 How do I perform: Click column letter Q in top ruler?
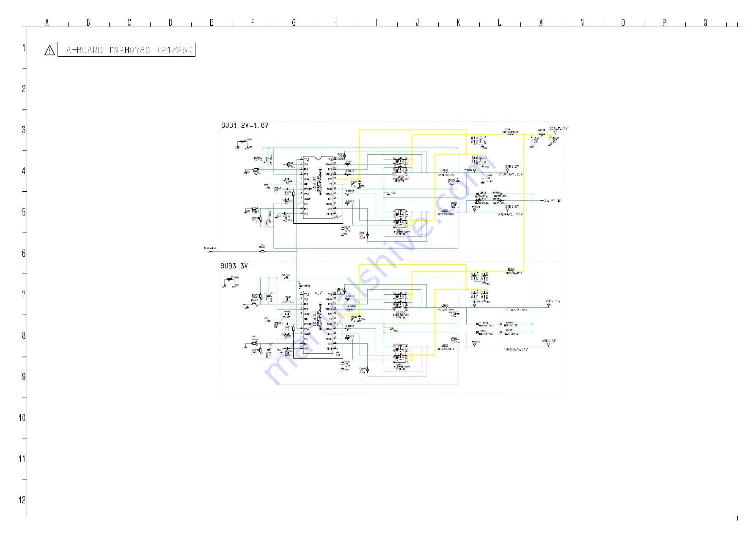click(705, 22)
